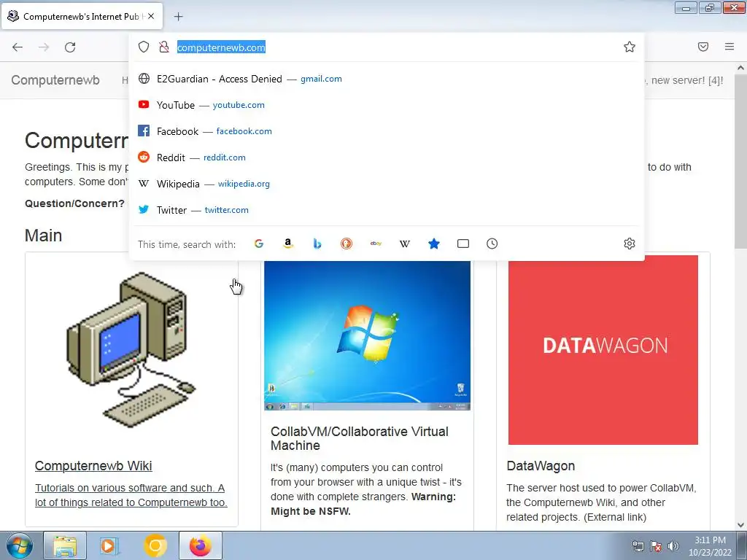Click the Firefox taskbar button
Viewport: 747px width, 560px height.
tap(200, 545)
